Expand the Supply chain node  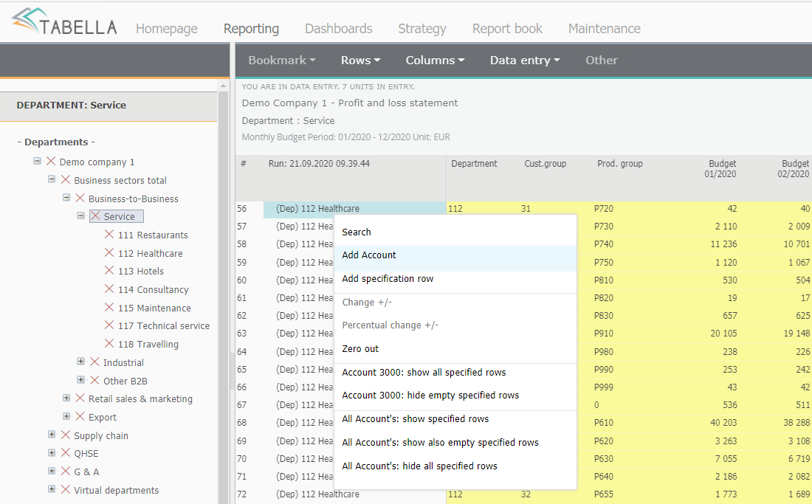[x=52, y=435]
